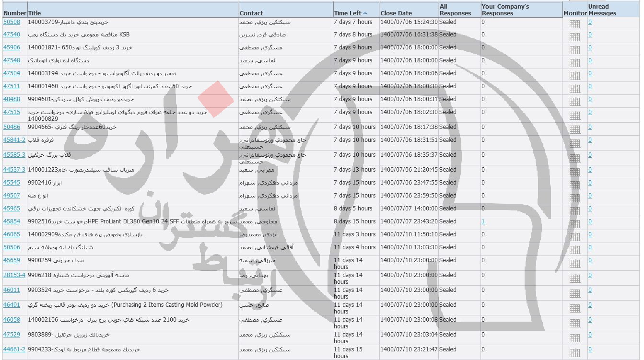Screen dimensions: 644x360
Task: Open Monitor icon for negotiation 47511
Action: (x=574, y=88)
